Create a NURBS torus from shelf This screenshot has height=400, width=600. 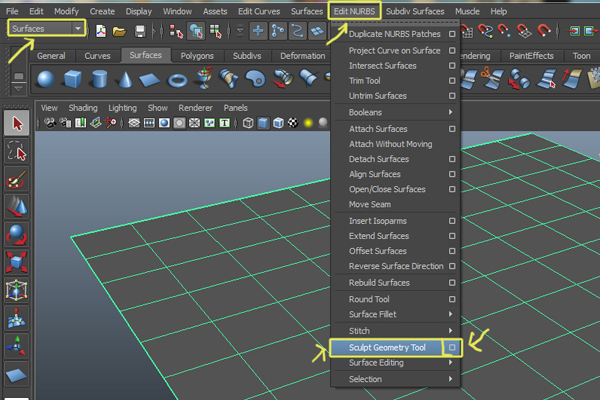click(178, 80)
